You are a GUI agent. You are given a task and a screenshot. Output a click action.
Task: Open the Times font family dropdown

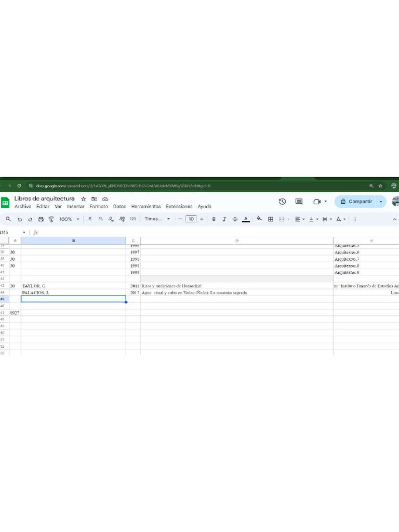click(x=157, y=219)
